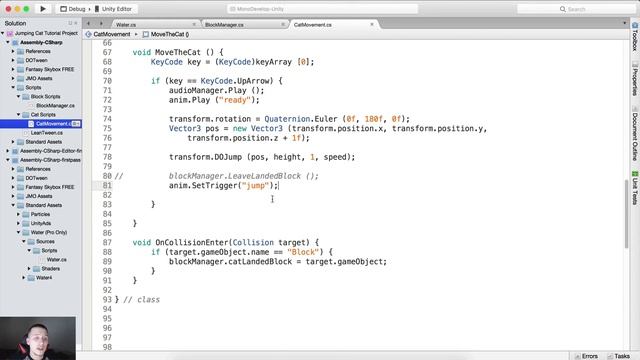Show the Errors pad
This screenshot has height=360, width=640.
click(x=586, y=356)
